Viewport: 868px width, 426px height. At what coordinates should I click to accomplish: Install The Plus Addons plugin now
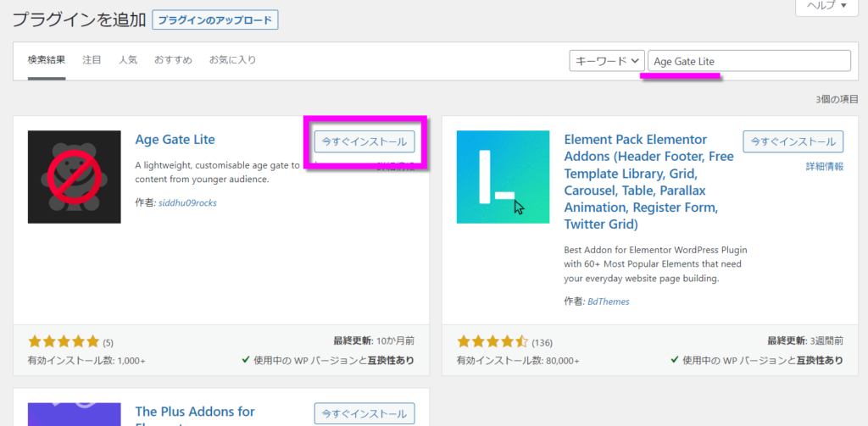[x=364, y=414]
